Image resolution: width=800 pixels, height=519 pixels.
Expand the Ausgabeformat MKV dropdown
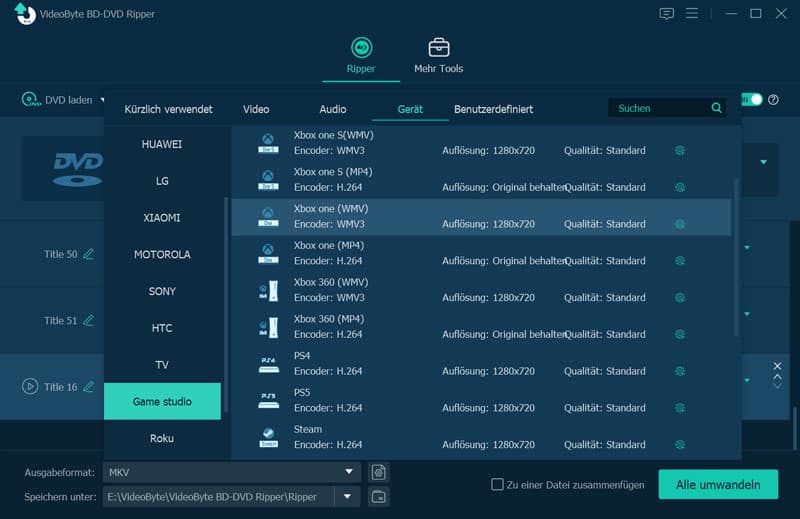point(349,472)
